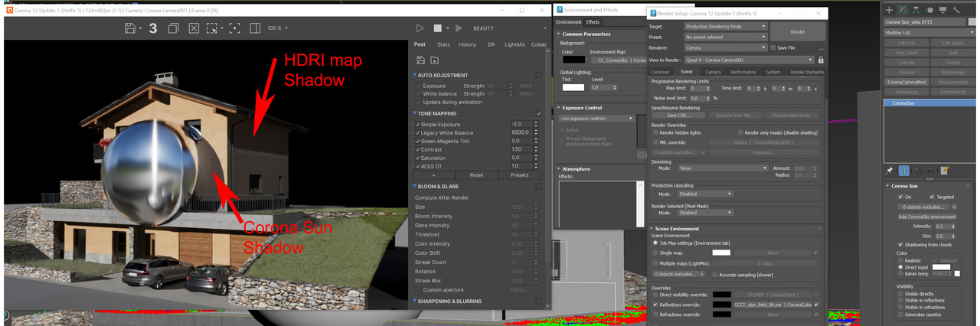Open the Target Production Rendering Mode dropdown

pyautogui.click(x=725, y=26)
